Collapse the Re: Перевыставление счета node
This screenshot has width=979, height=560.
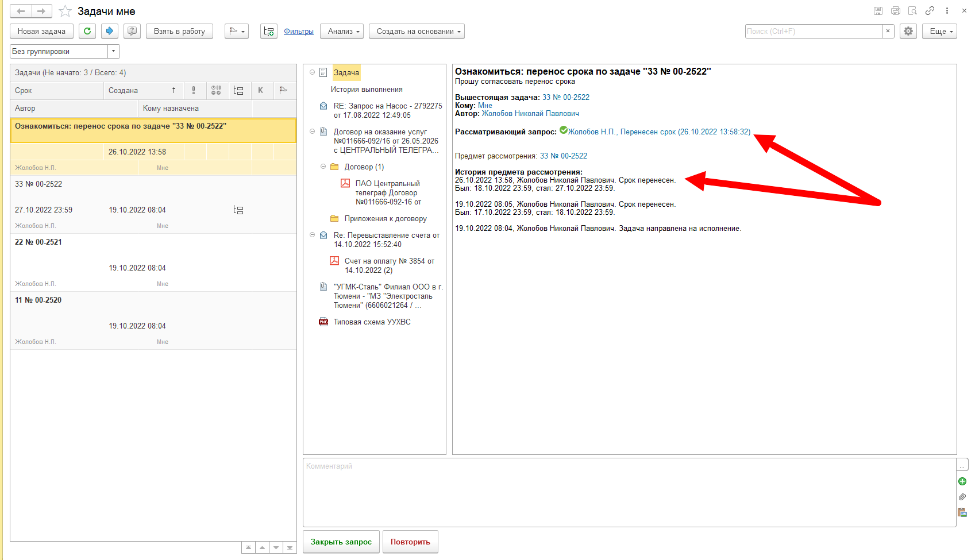[313, 235]
